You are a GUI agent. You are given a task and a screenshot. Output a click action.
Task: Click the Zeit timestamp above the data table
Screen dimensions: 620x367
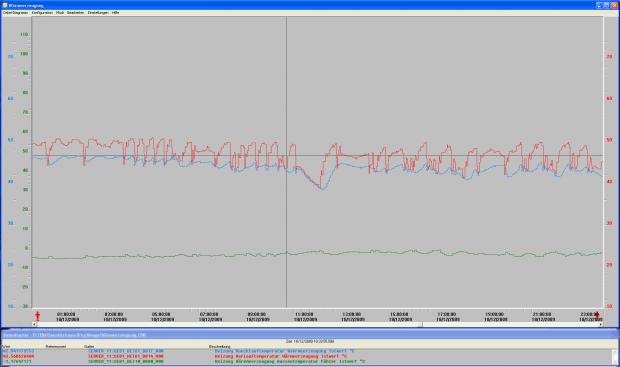[x=310, y=341]
